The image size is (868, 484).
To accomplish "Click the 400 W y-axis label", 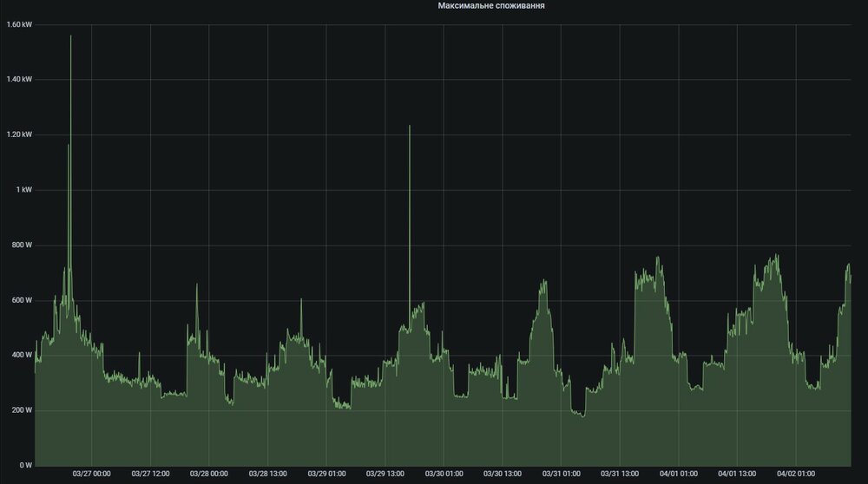I will 21,355.
